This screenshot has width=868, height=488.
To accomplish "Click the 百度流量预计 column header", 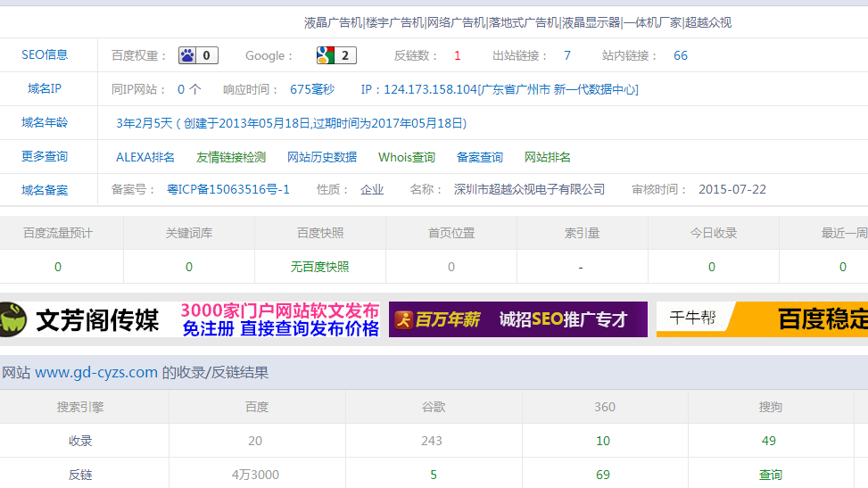I will pyautogui.click(x=58, y=233).
